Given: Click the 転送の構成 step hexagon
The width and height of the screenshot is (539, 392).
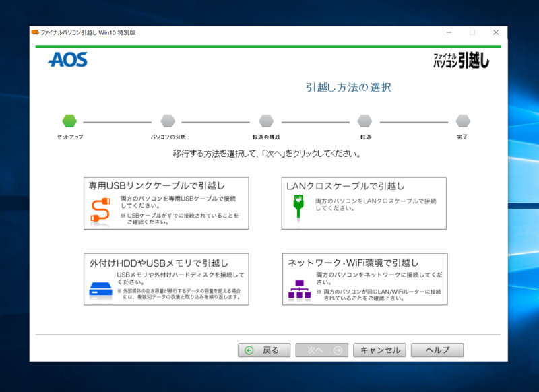Looking at the screenshot, I should (266, 121).
